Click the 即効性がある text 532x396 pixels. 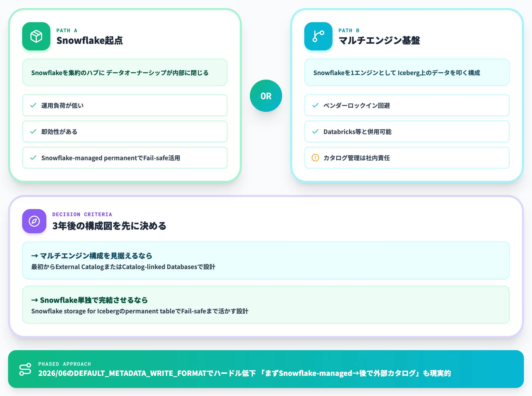(x=59, y=132)
